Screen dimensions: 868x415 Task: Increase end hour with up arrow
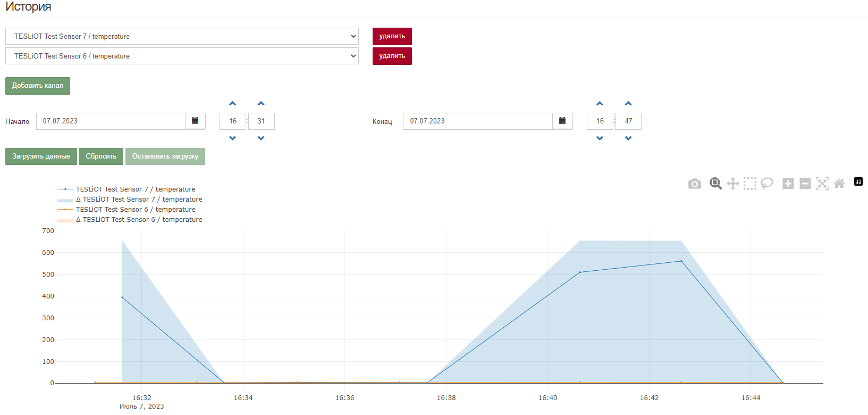pyautogui.click(x=600, y=104)
